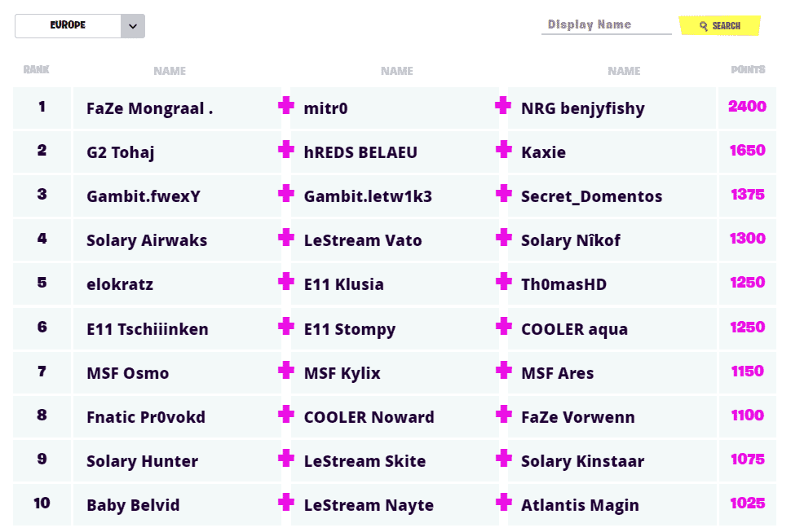Select player LeStream Nayte

[x=369, y=505]
